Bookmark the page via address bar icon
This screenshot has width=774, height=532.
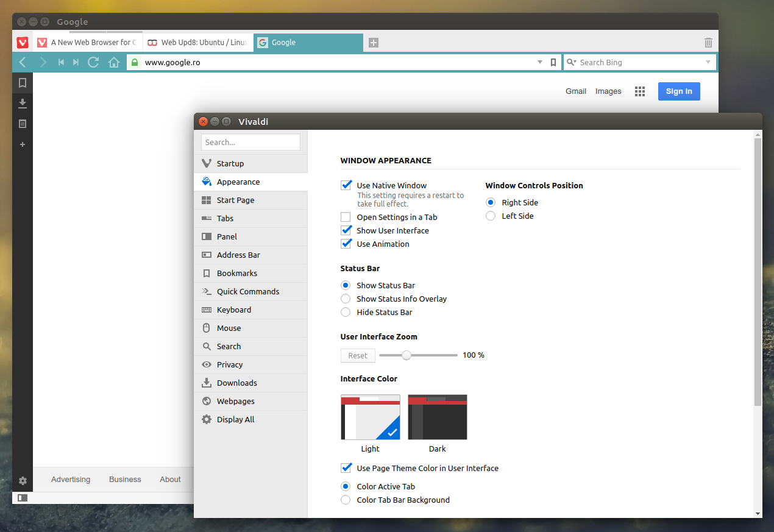tap(553, 62)
